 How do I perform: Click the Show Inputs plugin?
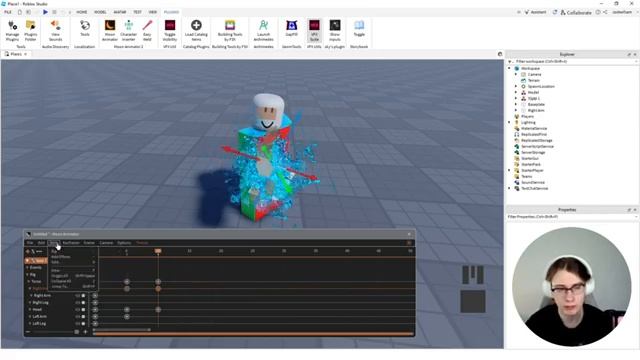click(x=335, y=30)
